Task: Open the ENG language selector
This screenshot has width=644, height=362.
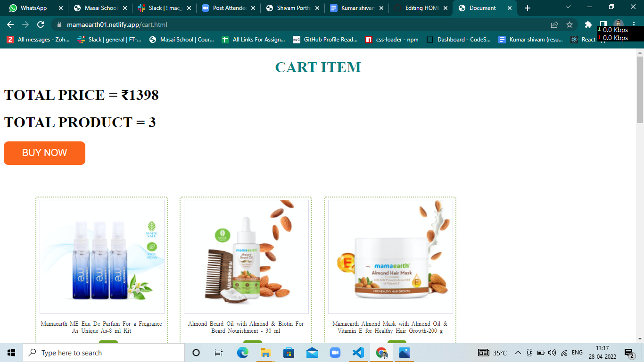Action: point(577,353)
